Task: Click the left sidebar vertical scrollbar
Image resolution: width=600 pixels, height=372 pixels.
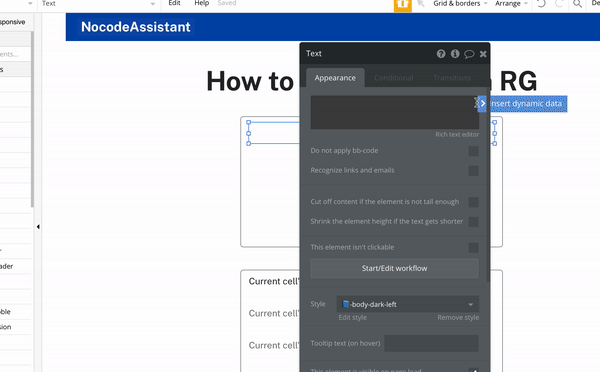Action: [32, 119]
